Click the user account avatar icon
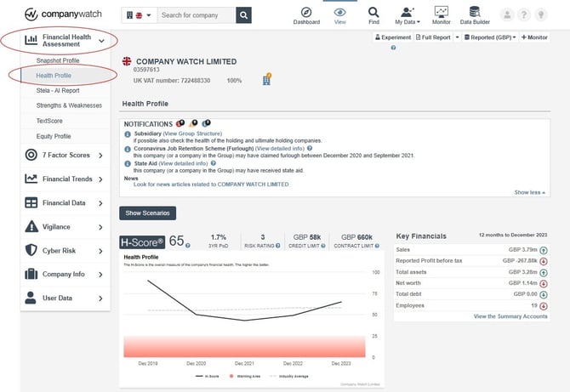The height and width of the screenshot is (392, 570). [507, 15]
